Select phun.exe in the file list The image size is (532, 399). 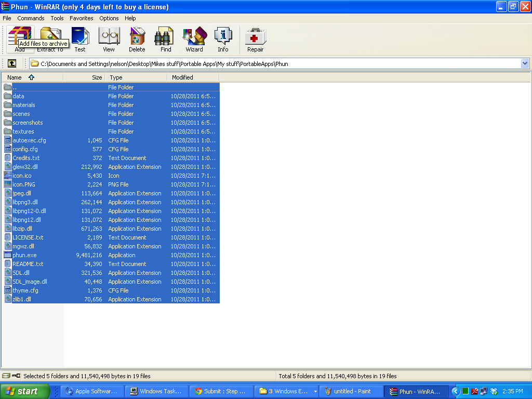[x=23, y=255]
